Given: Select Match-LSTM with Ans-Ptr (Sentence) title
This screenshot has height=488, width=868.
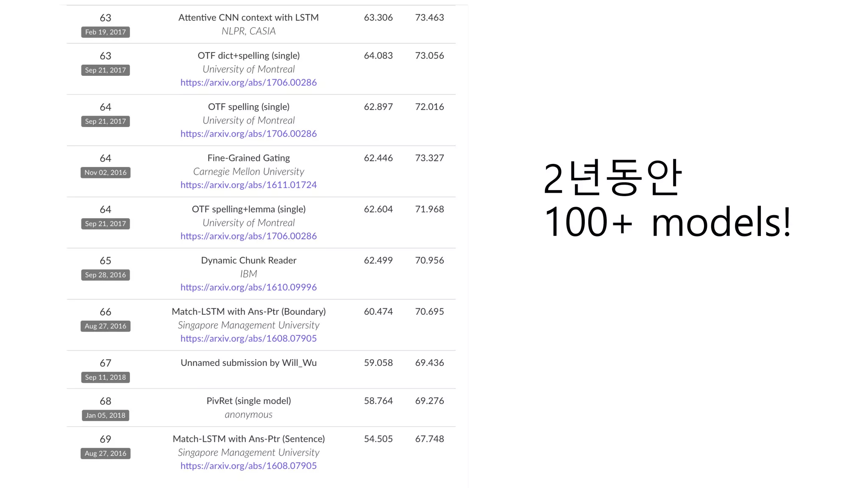Looking at the screenshot, I should click(x=248, y=439).
